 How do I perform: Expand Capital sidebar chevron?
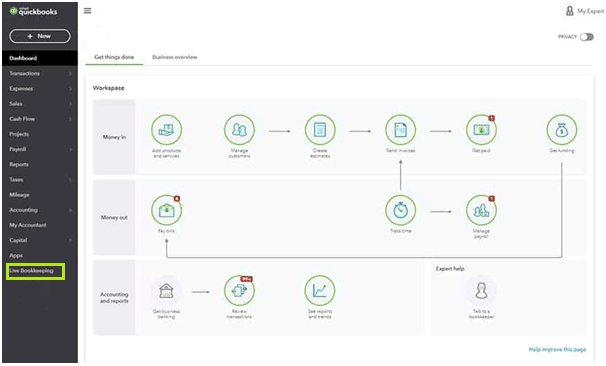[x=70, y=240]
